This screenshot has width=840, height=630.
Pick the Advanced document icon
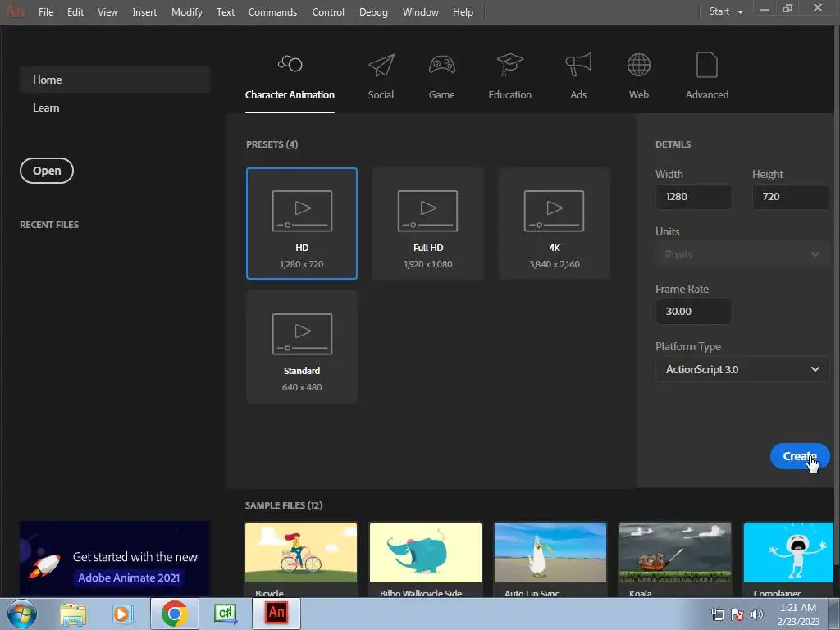706,65
